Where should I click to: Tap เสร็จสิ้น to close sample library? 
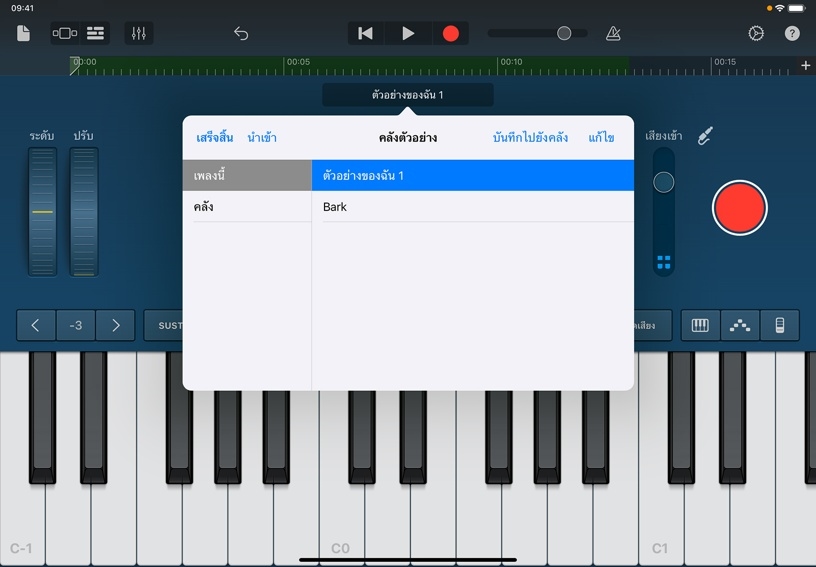(214, 137)
